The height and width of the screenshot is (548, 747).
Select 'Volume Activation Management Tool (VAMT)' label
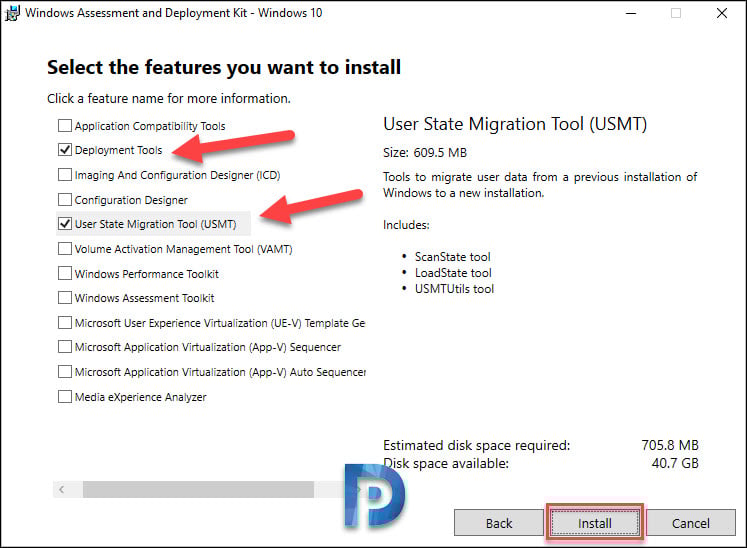click(x=183, y=249)
